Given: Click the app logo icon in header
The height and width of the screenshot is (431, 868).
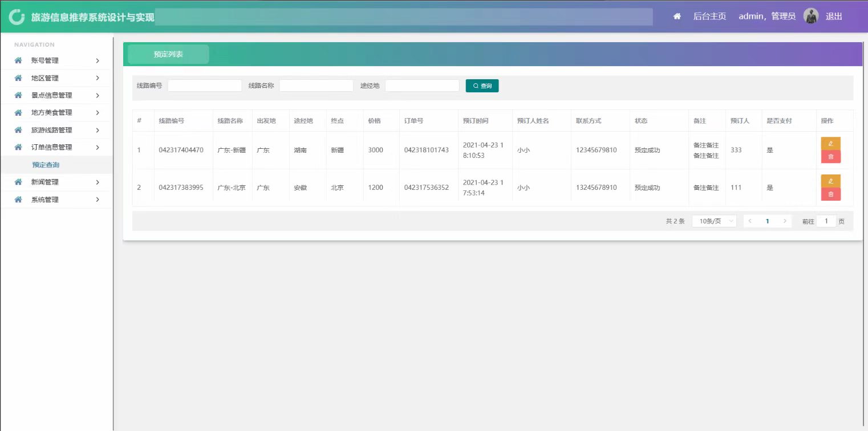Looking at the screenshot, I should click(x=17, y=17).
